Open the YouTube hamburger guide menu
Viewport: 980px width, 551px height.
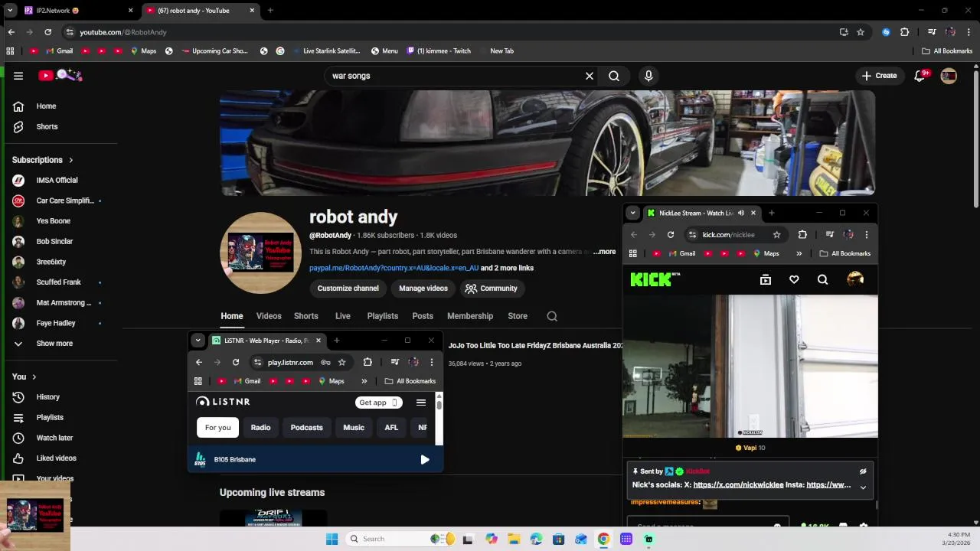coord(18,76)
